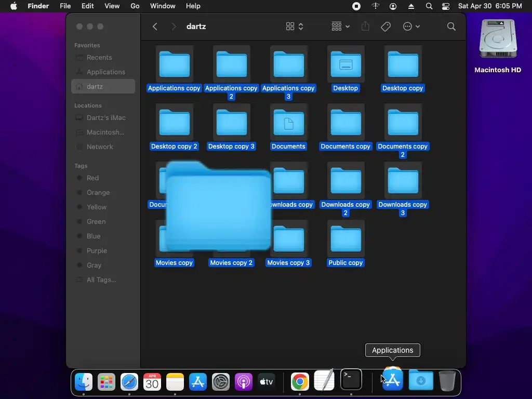Open the Go menu

point(135,6)
